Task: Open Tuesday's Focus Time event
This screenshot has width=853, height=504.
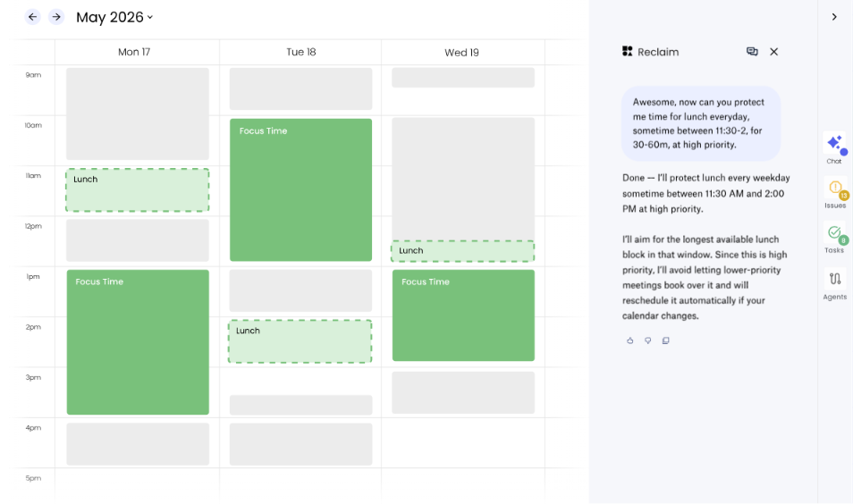Action: point(300,189)
